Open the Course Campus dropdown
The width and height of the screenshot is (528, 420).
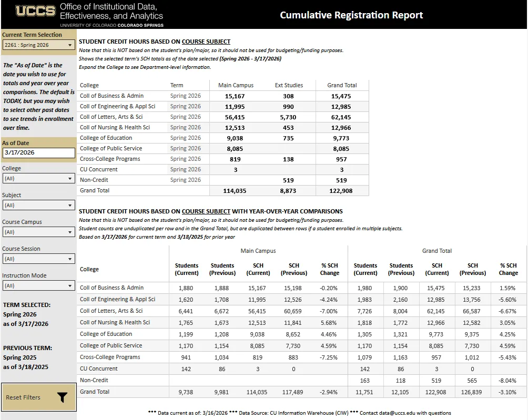pyautogui.click(x=71, y=232)
